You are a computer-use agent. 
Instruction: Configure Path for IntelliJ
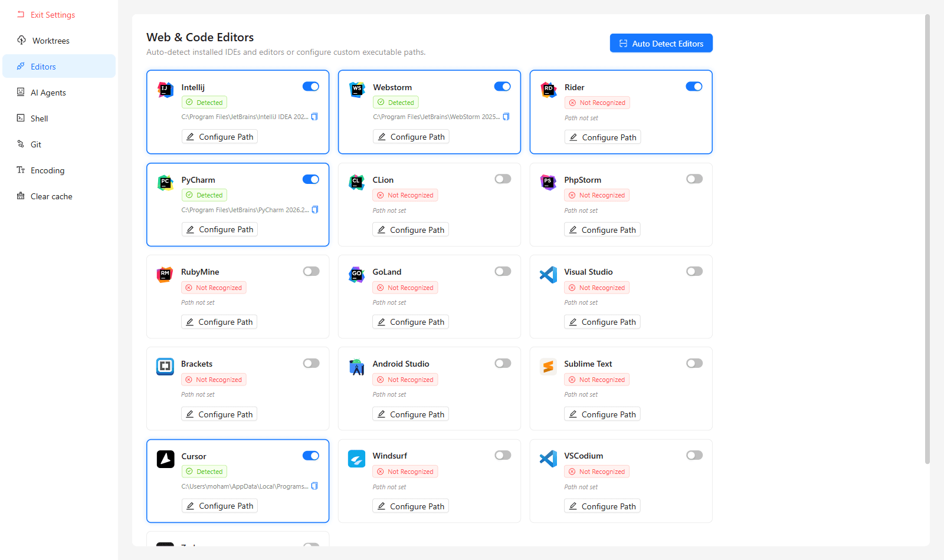tap(219, 137)
